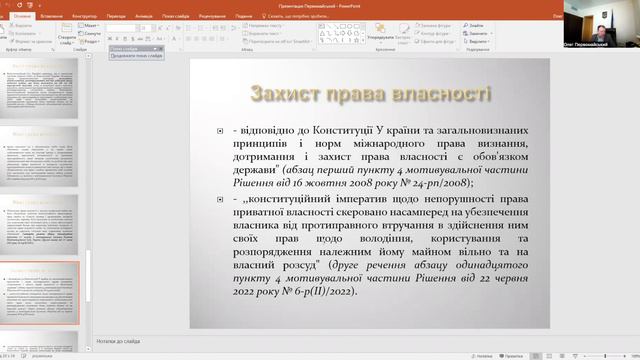
Task: Click the Increase List Level icon
Action: point(223,28)
